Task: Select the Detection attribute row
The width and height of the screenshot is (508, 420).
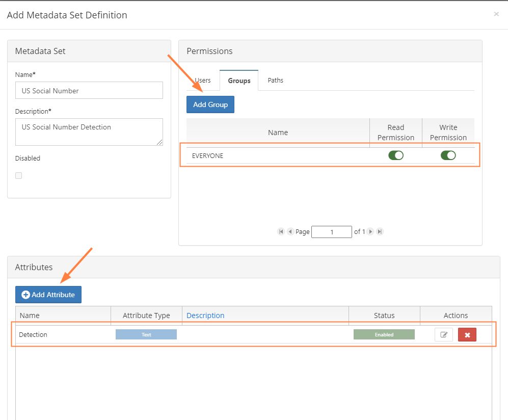Action: pos(61,335)
